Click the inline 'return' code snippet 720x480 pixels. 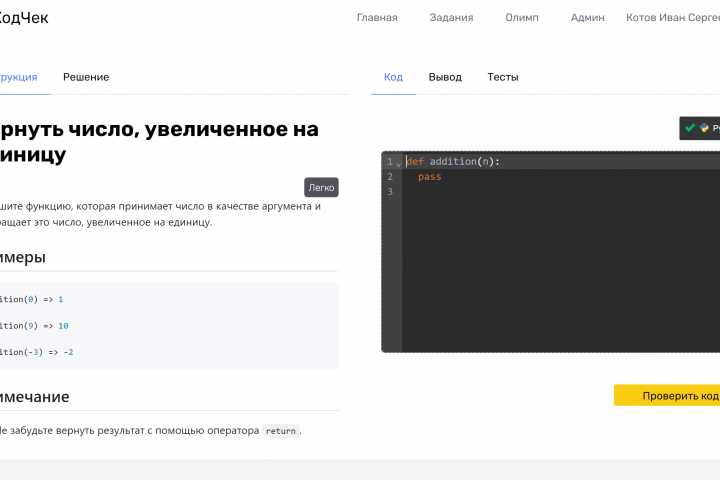(281, 431)
